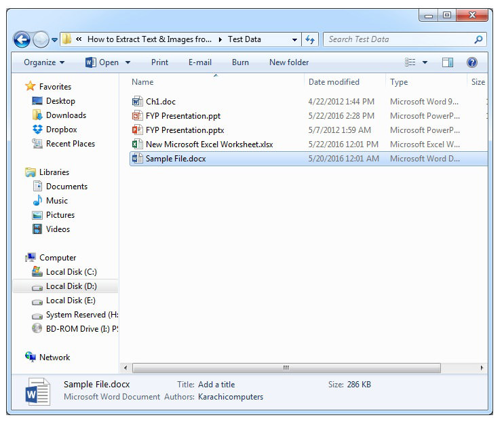Burn selected file to disc

240,62
